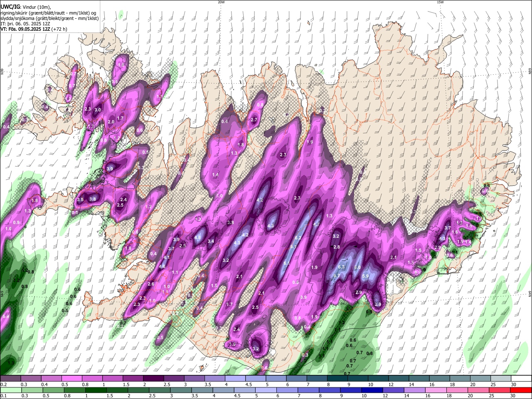Select the darkest green 1–1.5 rain legend swatch
532x399 pixels.
point(96,390)
